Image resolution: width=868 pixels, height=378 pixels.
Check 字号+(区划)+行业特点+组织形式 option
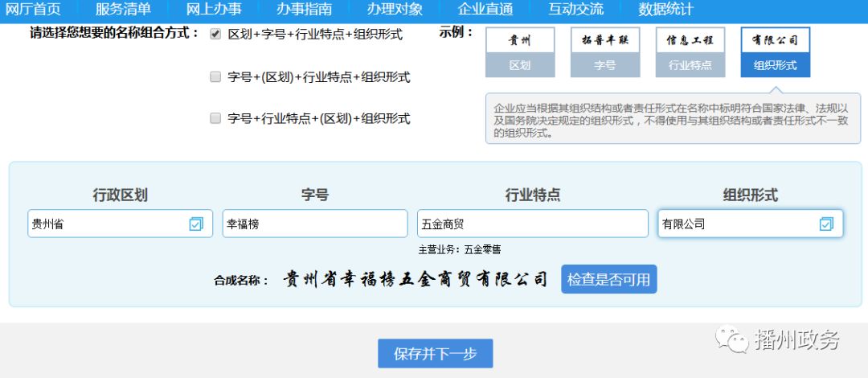(215, 77)
